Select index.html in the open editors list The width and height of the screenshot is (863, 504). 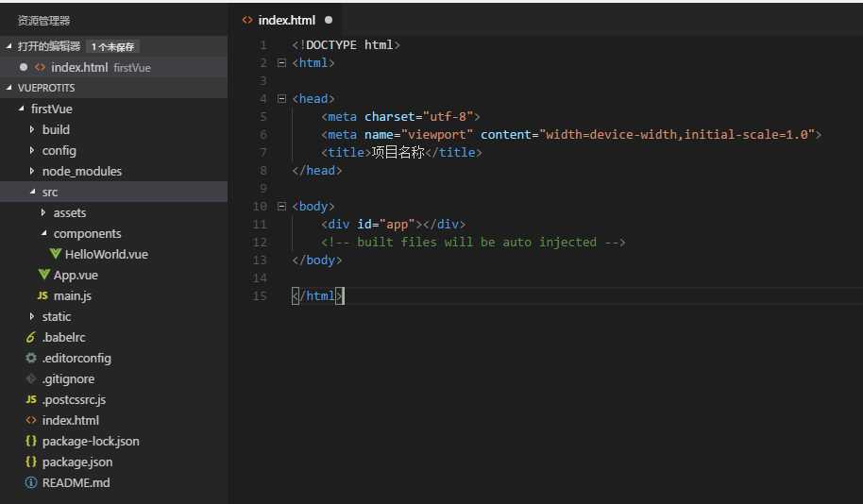113,67
